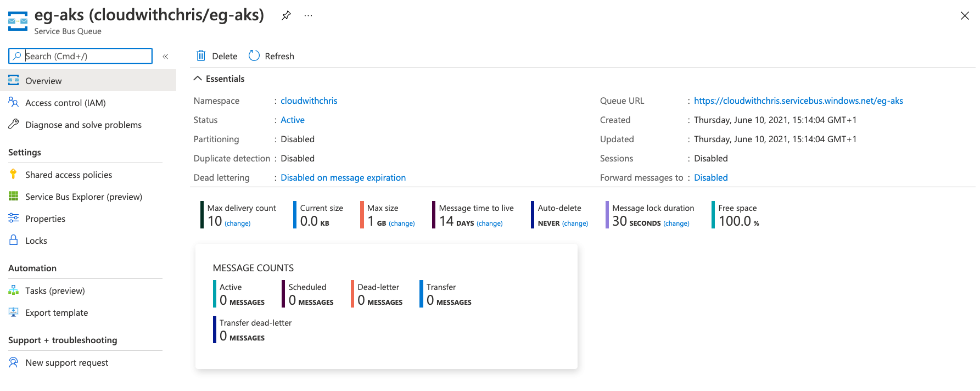Click the key icon for access policies
This screenshot has width=980, height=391.
(x=14, y=174)
